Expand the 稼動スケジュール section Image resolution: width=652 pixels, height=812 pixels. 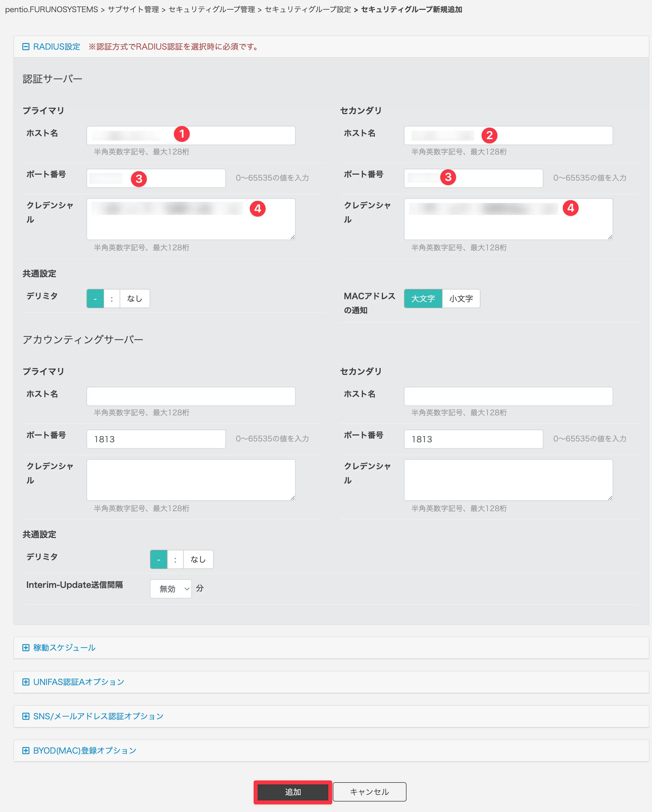26,648
